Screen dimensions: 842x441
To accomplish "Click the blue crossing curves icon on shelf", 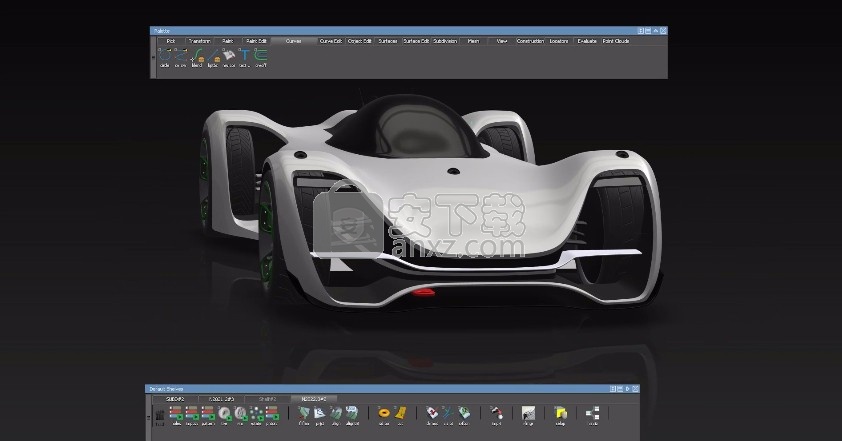I will 448,413.
